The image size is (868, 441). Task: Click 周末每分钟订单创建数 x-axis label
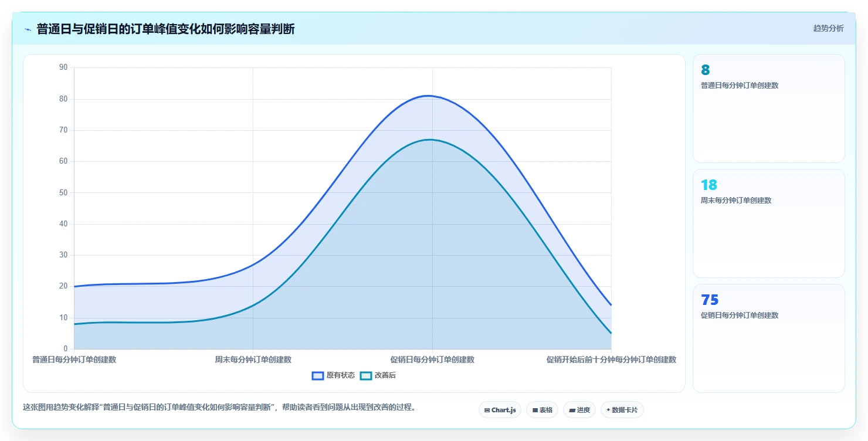coord(253,359)
